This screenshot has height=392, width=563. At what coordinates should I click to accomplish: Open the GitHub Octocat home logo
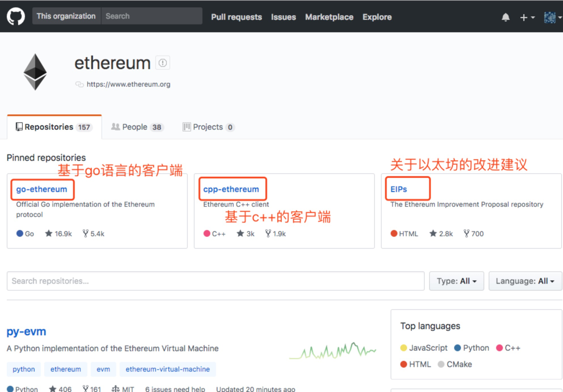[x=15, y=16]
